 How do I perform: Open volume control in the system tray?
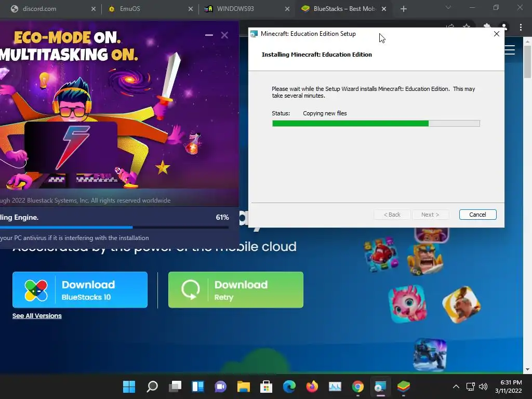(483, 387)
